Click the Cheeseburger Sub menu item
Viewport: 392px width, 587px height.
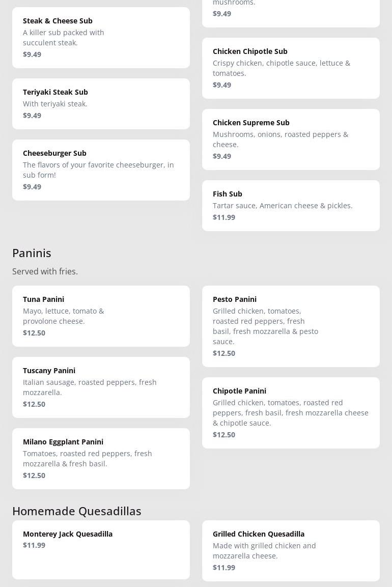coord(101,170)
